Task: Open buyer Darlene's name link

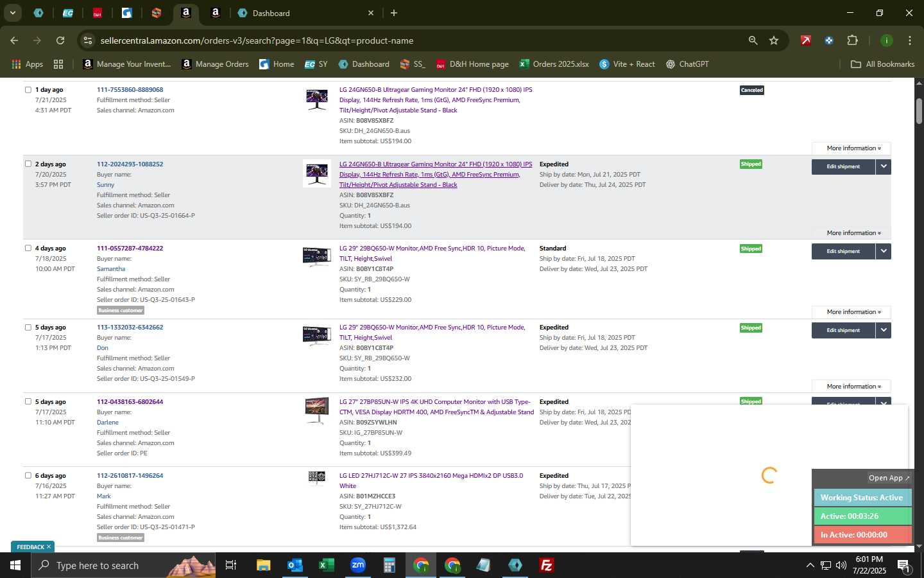Action: [108, 423]
